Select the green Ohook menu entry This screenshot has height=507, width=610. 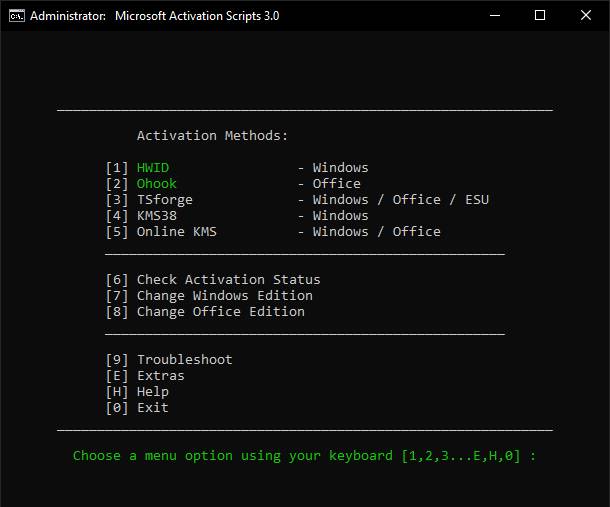tap(157, 184)
